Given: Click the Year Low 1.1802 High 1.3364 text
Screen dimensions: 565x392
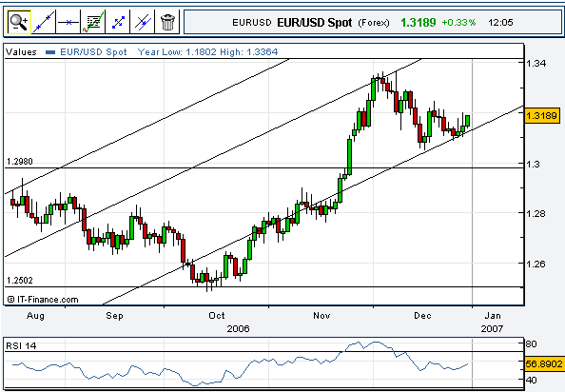Looking at the screenshot, I should tap(208, 52).
